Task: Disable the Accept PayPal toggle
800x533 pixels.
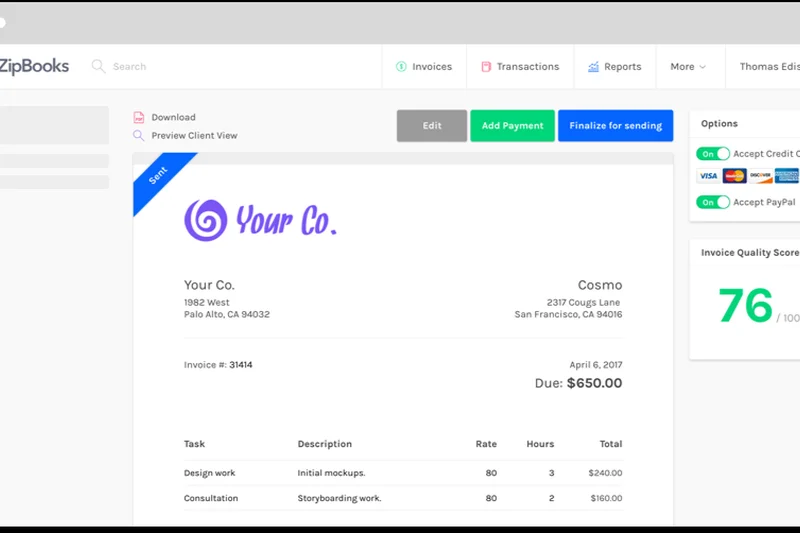Action: click(713, 202)
